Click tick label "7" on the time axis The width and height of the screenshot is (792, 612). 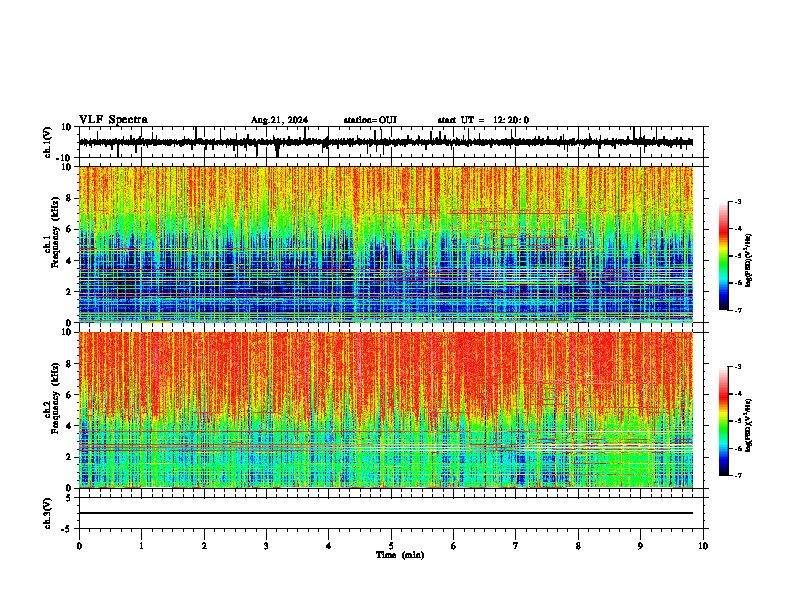click(x=516, y=546)
